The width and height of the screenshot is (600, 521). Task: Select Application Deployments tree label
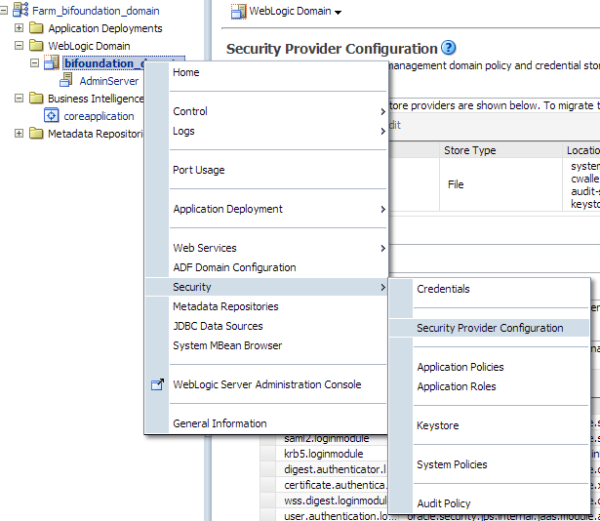[105, 28]
